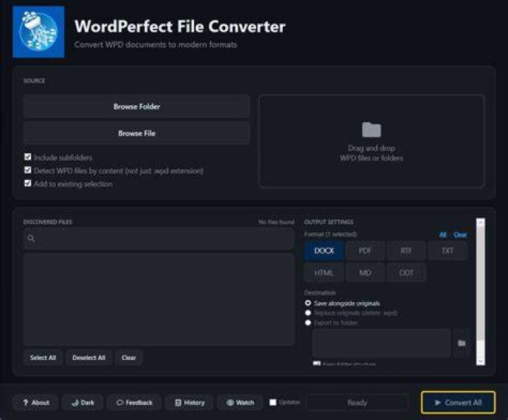Select the PDF output format
Viewport: 508px width, 420px height.
coord(365,251)
